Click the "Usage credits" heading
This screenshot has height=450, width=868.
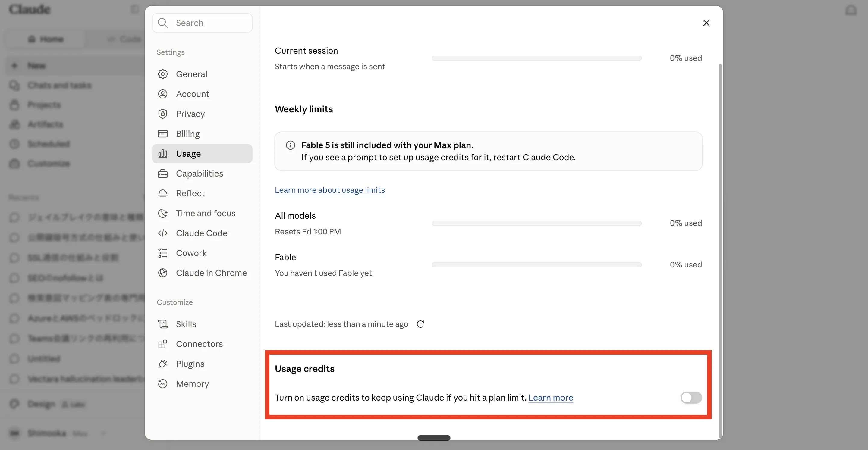pos(305,369)
